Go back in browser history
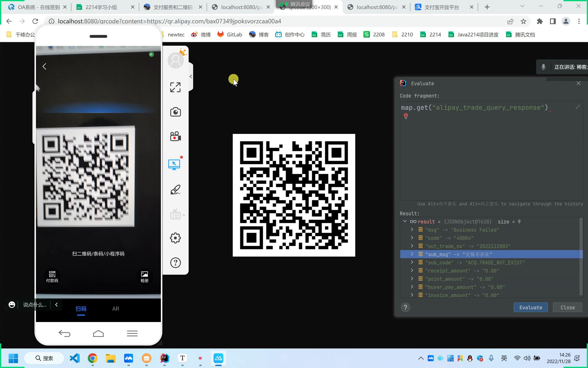Screen dimensions: 588x368 [x=9, y=21]
